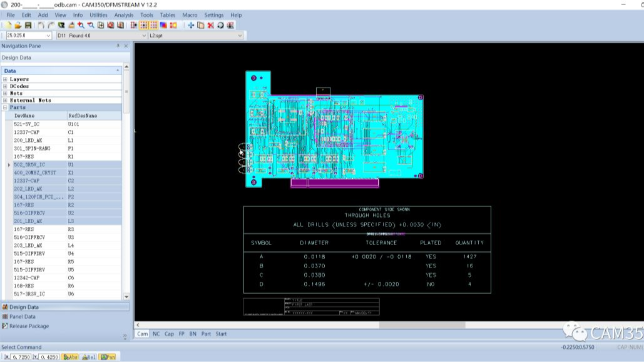Expand the DCodes tree node

click(x=5, y=86)
